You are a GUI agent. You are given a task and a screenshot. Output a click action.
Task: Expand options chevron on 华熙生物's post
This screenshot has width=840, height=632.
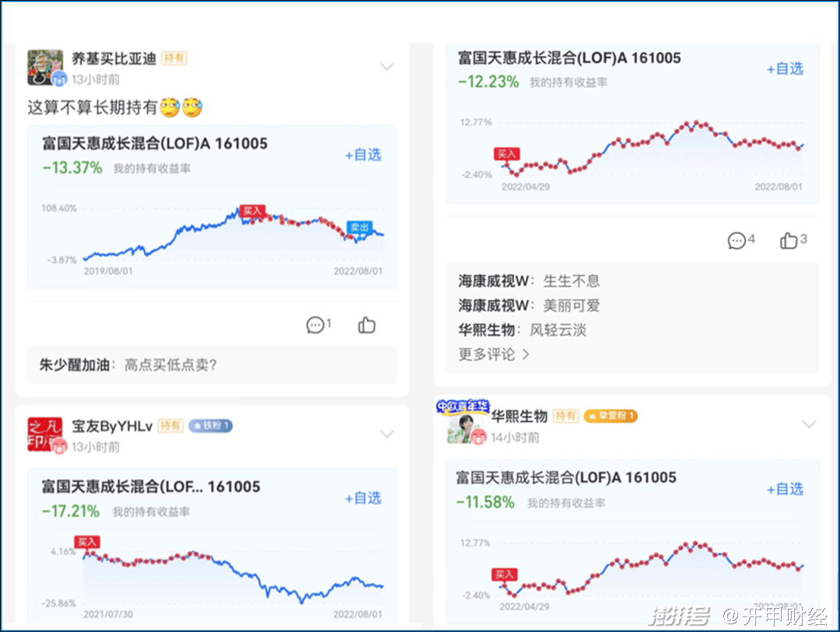point(809,424)
